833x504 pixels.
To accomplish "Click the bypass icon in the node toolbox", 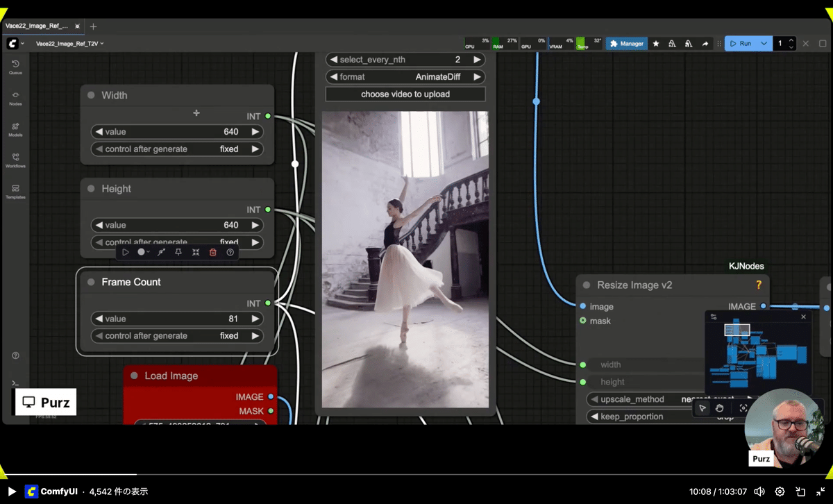I will [161, 252].
